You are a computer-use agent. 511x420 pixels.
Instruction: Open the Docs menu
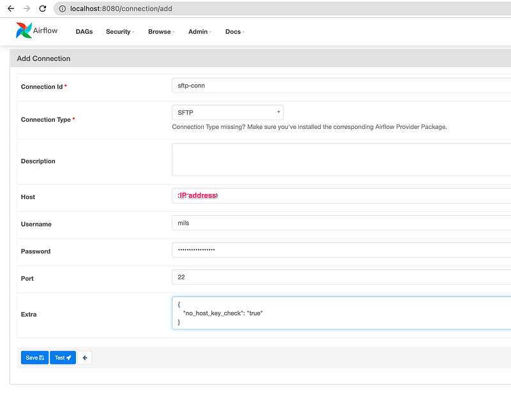(x=234, y=31)
